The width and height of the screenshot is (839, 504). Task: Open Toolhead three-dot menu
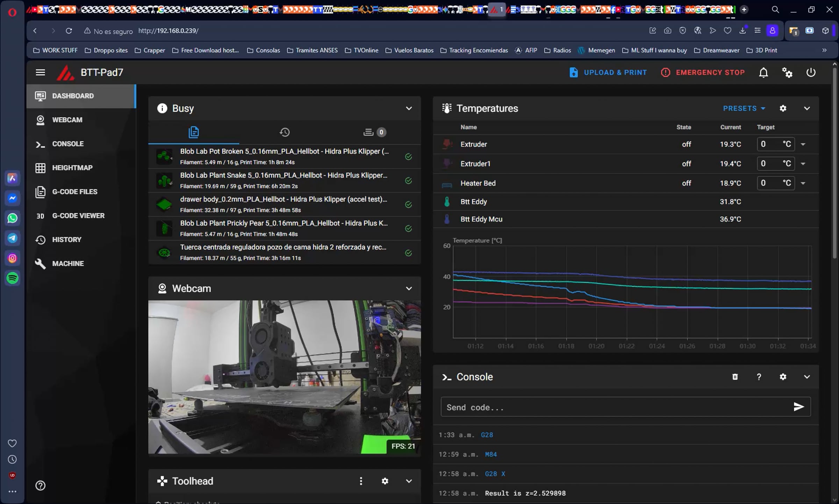pos(361,481)
